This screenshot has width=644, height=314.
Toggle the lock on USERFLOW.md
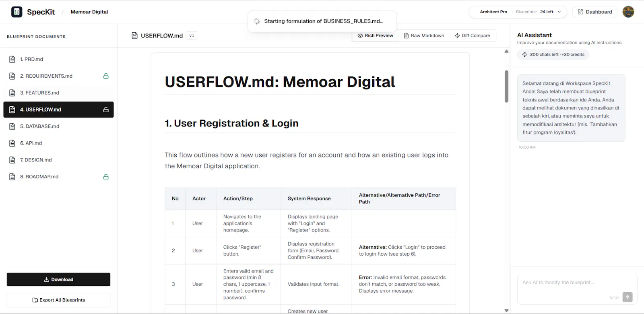(x=106, y=109)
